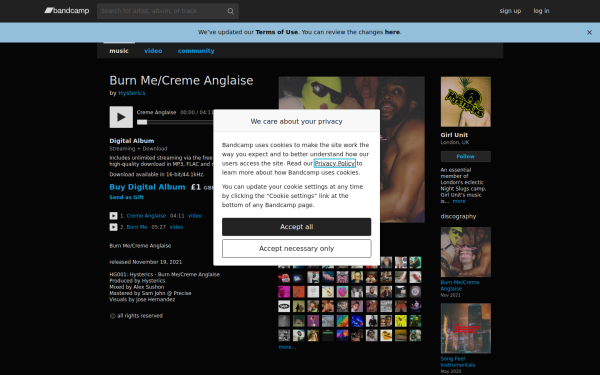The height and width of the screenshot is (375, 600).
Task: Click the 'all rights reserved' license text
Action: pos(140,316)
